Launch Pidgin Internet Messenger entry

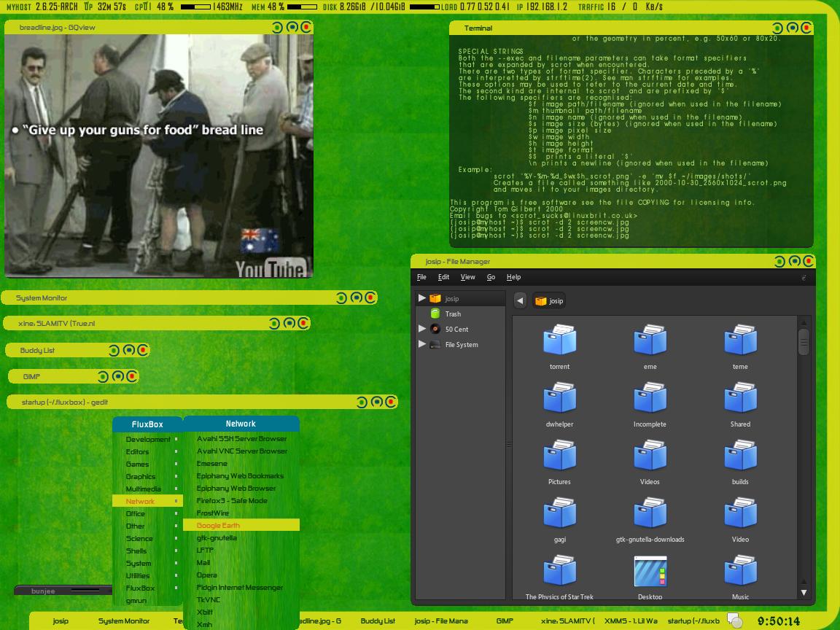click(241, 587)
